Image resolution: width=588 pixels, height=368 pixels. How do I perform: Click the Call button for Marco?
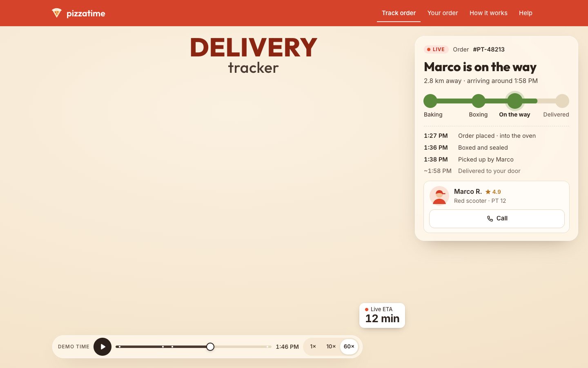click(497, 219)
